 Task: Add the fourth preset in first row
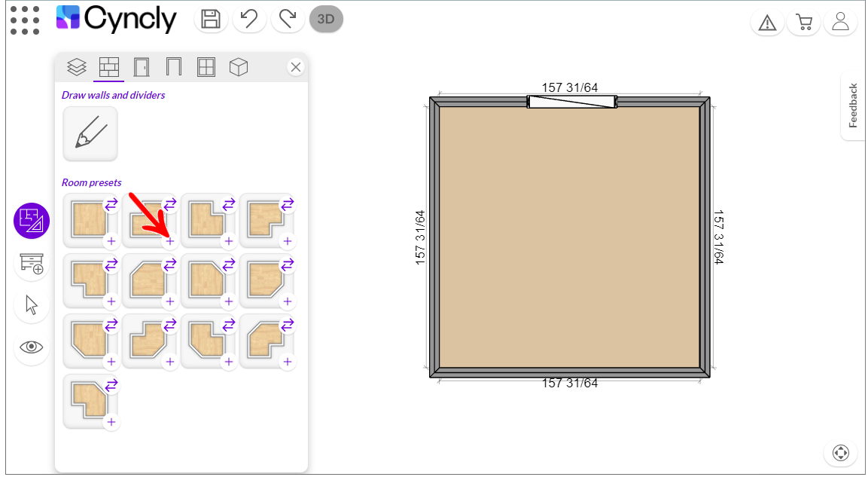pyautogui.click(x=288, y=241)
